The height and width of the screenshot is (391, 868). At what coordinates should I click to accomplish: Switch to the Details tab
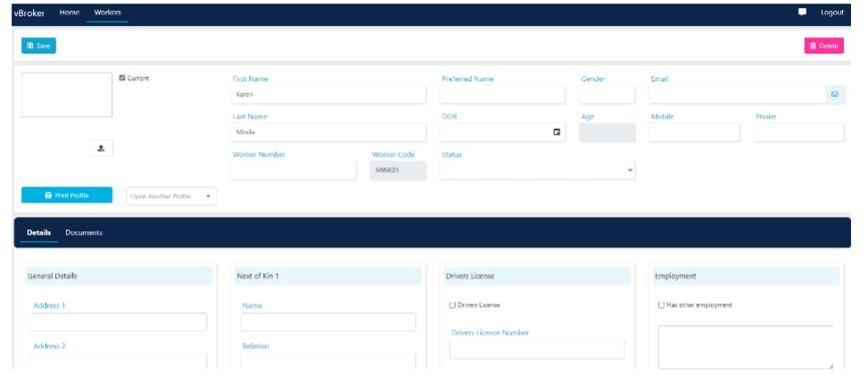click(x=38, y=233)
